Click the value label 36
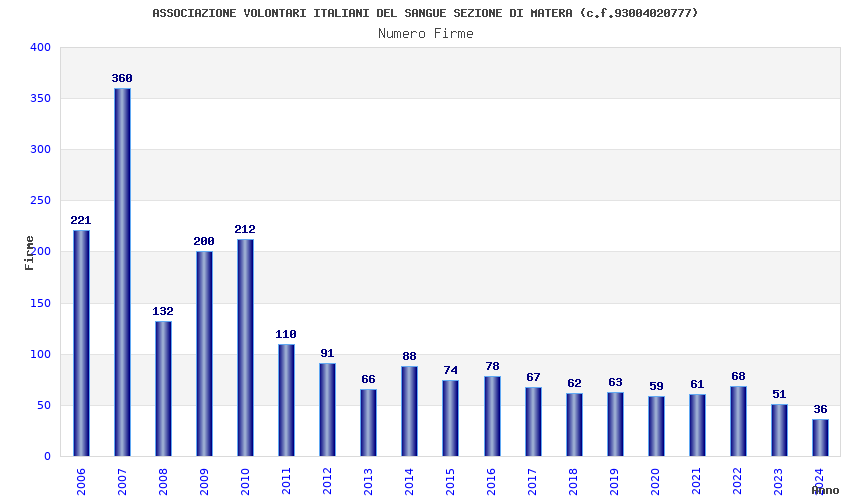The height and width of the screenshot is (500, 850). pos(820,409)
